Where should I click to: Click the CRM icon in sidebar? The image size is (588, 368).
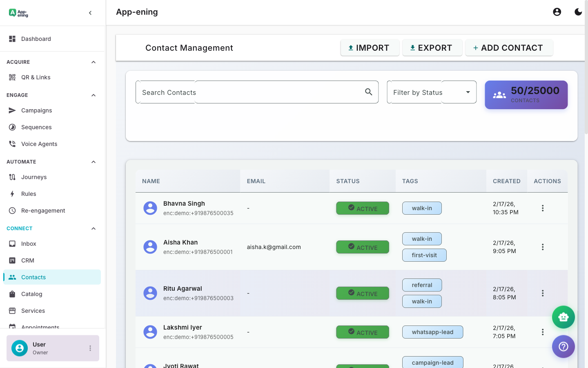[11, 260]
